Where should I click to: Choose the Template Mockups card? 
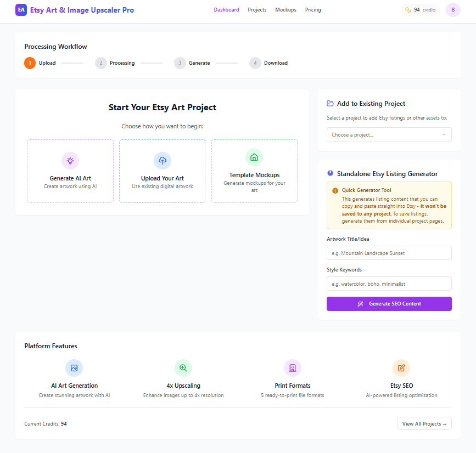pyautogui.click(x=254, y=171)
